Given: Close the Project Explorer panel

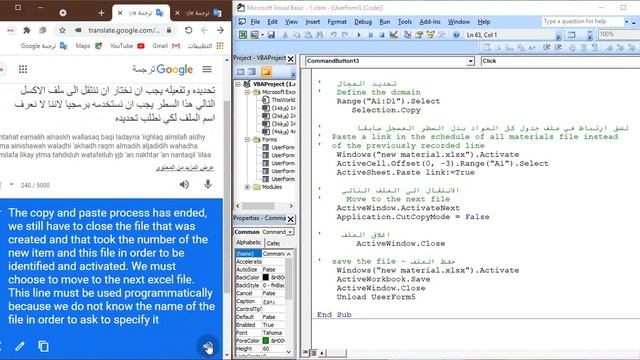Looking at the screenshot, I should click(x=291, y=59).
